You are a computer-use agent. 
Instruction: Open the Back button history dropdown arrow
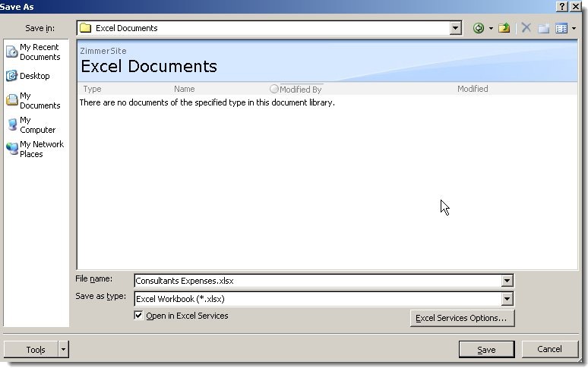click(491, 28)
